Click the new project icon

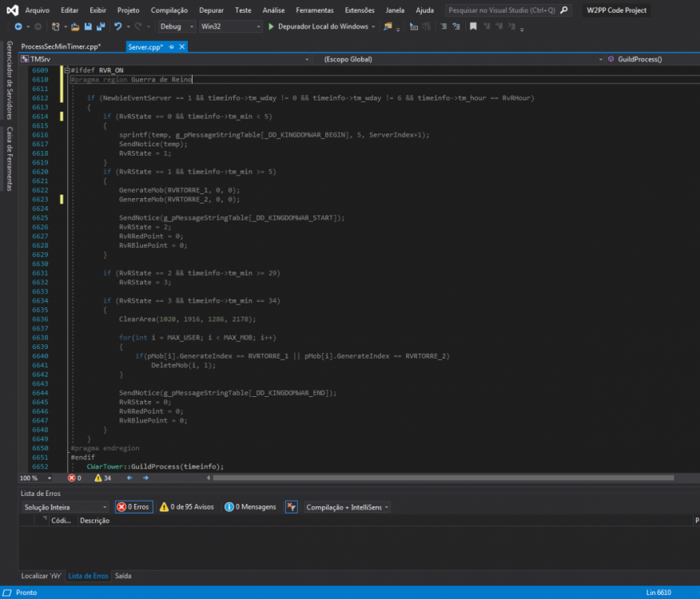pyautogui.click(x=55, y=27)
